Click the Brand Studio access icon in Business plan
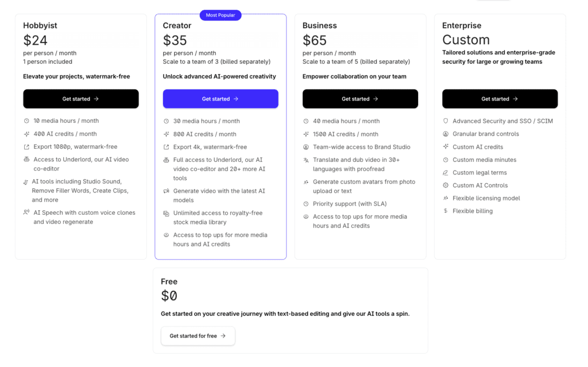This screenshot has width=588, height=367. pos(306,147)
